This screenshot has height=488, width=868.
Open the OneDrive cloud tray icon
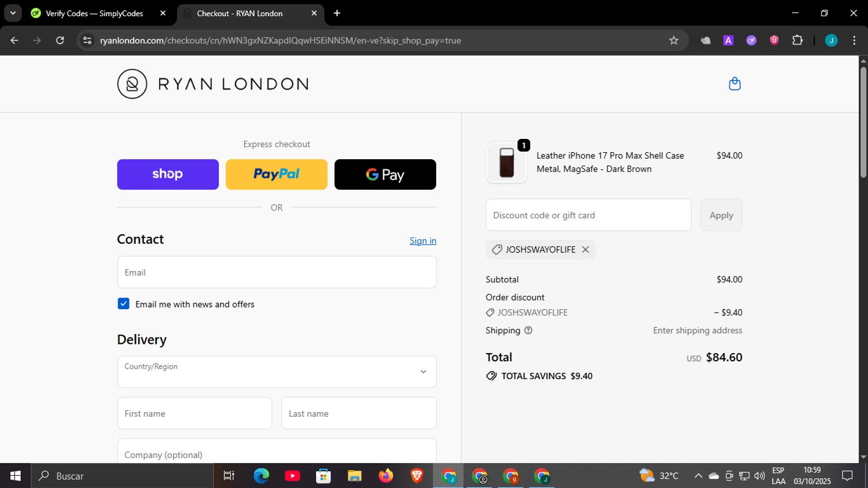click(714, 476)
